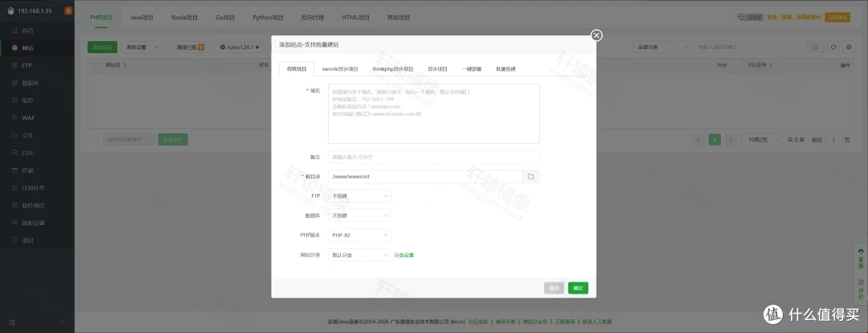This screenshot has height=333, width=868.
Task: Click the 分类设置 link
Action: (404, 256)
